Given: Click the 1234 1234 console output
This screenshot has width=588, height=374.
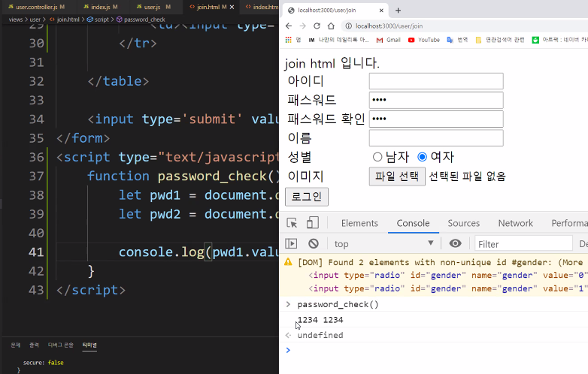Looking at the screenshot, I should pyautogui.click(x=320, y=320).
